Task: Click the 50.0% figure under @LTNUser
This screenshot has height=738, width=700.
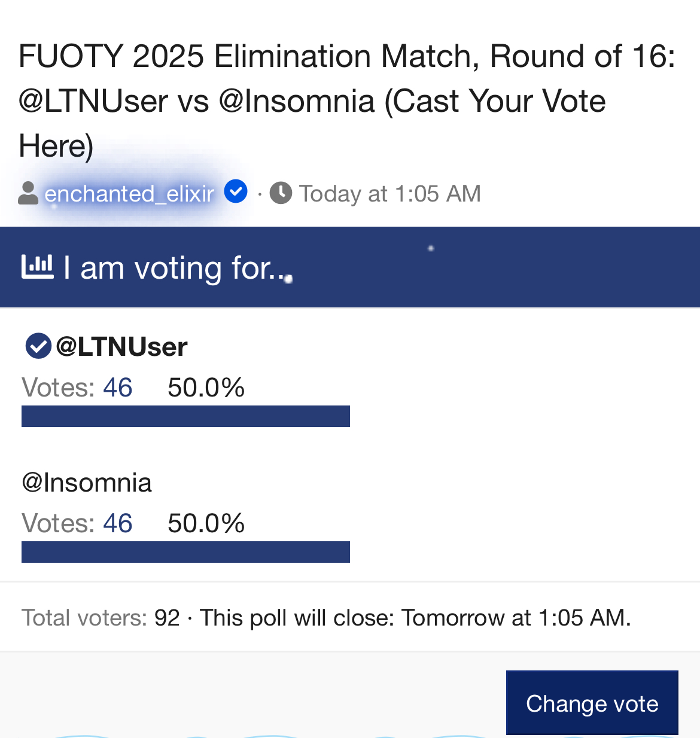Action: coord(206,388)
